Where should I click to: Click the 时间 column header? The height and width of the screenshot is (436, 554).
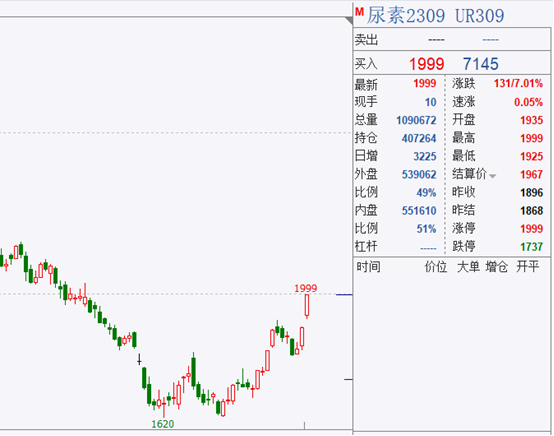tap(368, 266)
